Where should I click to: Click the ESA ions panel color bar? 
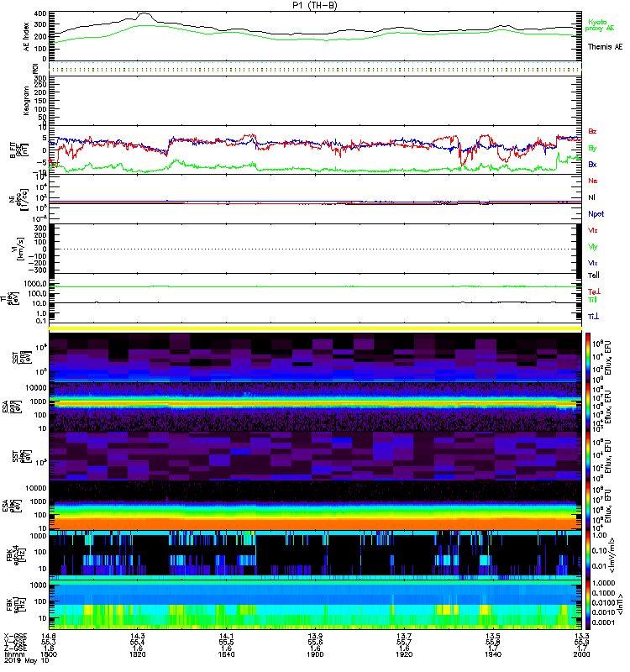coord(588,407)
